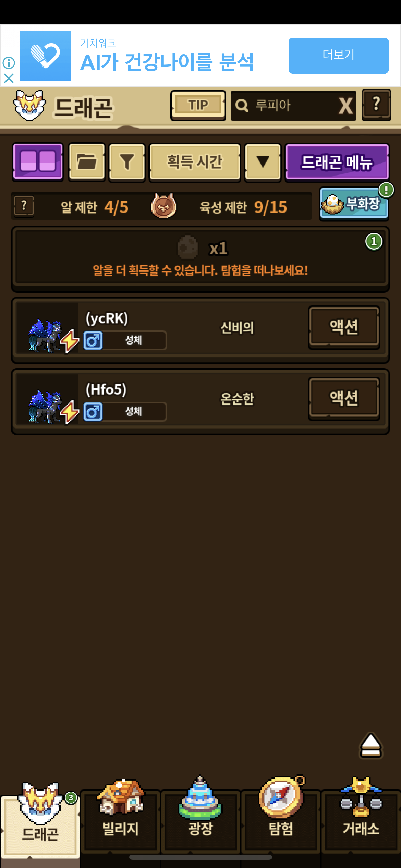Image resolution: width=401 pixels, height=868 pixels.
Task: Click the 루피아 search input field
Action: pos(284,106)
